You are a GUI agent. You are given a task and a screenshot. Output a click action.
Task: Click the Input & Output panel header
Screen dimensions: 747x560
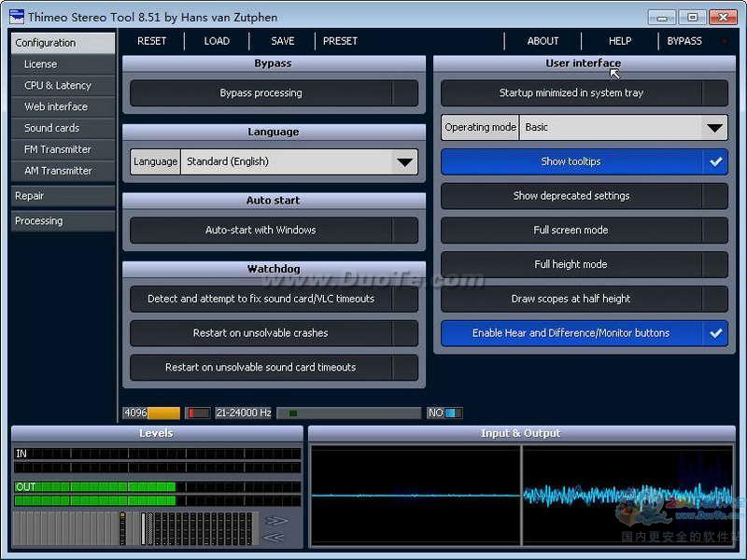coord(522,433)
